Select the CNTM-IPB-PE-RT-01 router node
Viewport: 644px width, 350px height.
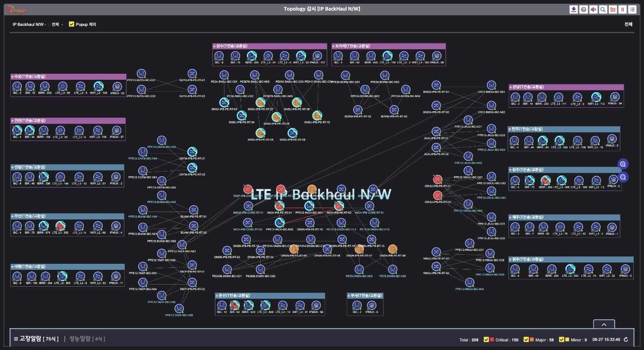click(x=192, y=152)
